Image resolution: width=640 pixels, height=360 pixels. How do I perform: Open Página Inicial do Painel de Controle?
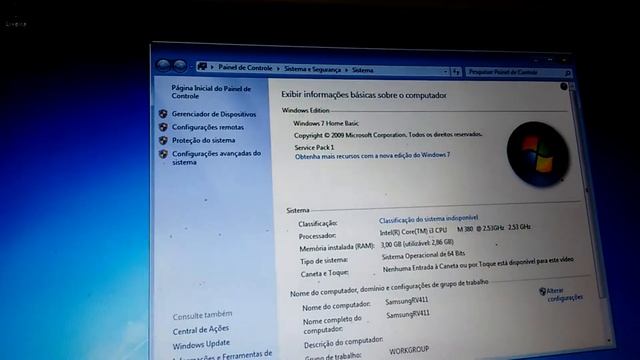[x=211, y=92]
